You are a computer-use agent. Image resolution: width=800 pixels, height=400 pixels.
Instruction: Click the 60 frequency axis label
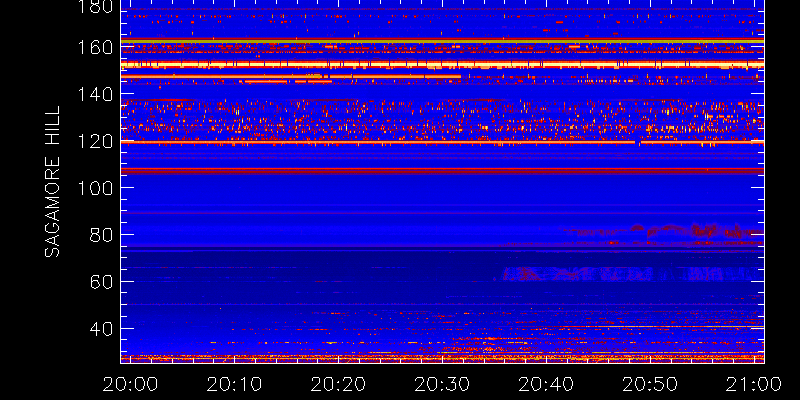click(101, 282)
